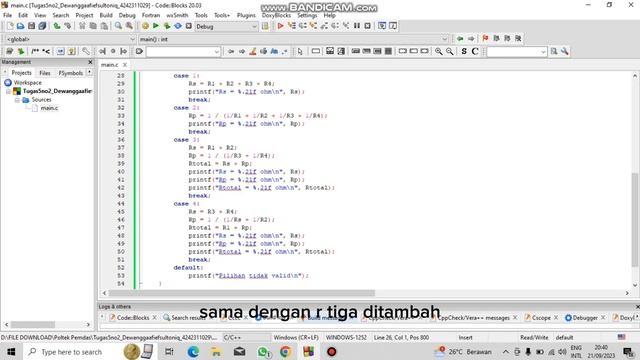Image resolution: width=640 pixels, height=360 pixels.
Task: Click the Cut scissors icon
Action: point(82,26)
